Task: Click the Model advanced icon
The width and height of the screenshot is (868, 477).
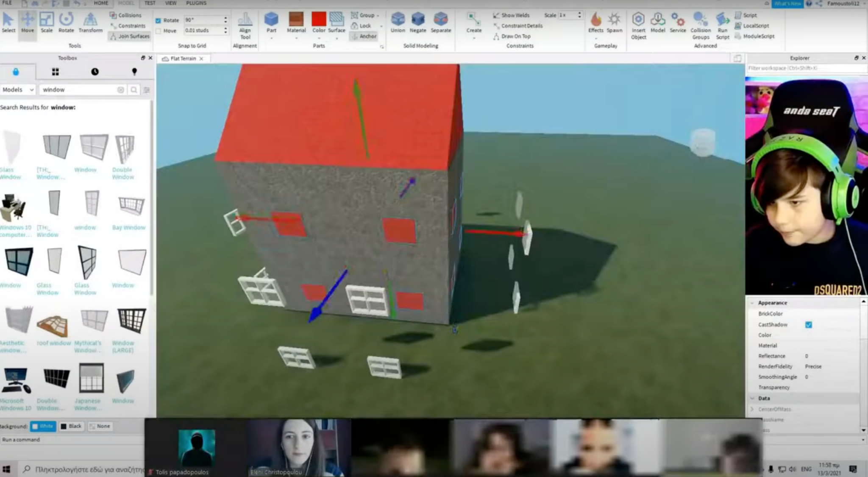Action: click(658, 22)
